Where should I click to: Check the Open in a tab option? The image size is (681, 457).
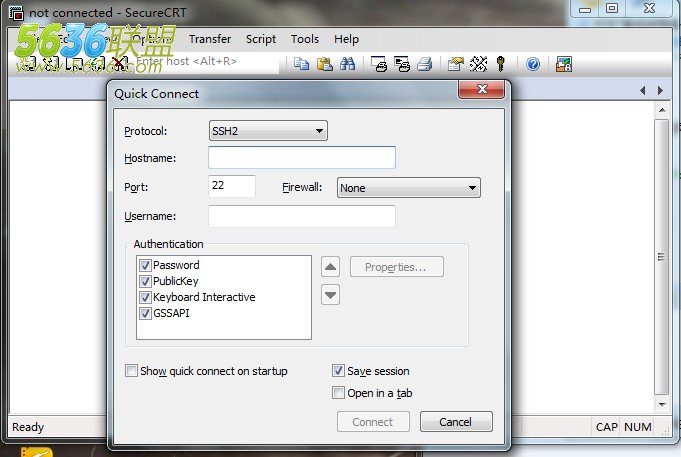point(338,393)
